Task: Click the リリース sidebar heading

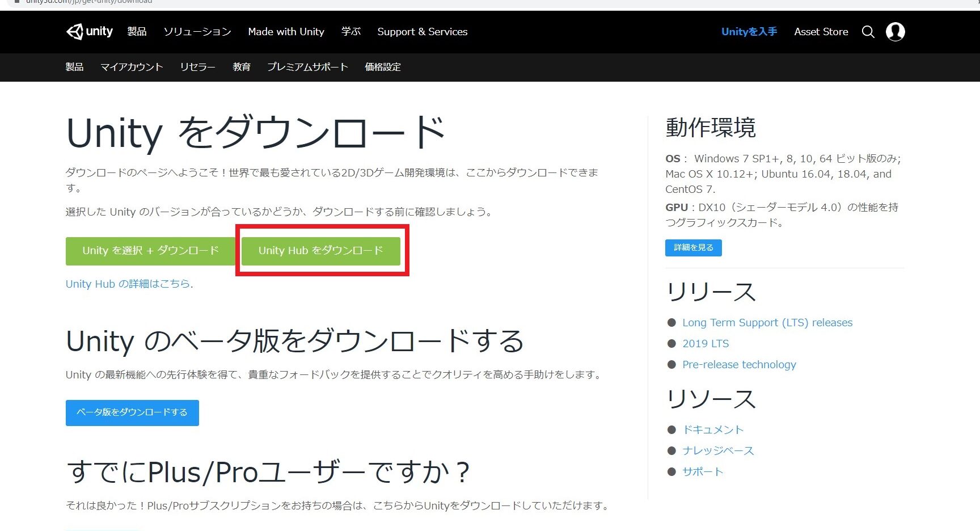Action: pyautogui.click(x=711, y=292)
